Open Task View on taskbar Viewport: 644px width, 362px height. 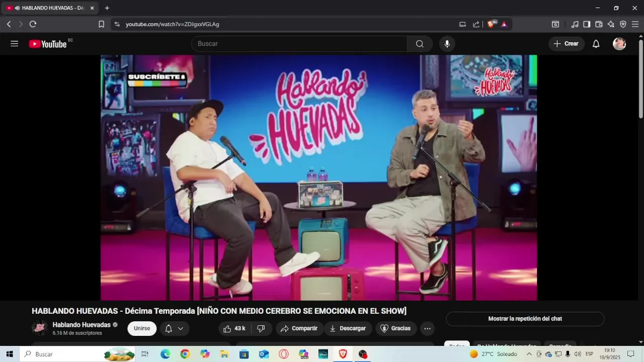(145, 354)
